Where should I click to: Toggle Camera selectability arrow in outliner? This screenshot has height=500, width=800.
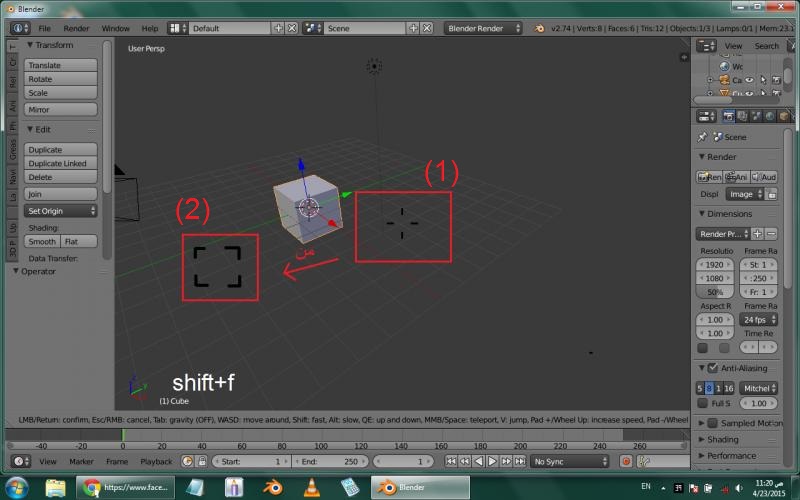(x=763, y=80)
